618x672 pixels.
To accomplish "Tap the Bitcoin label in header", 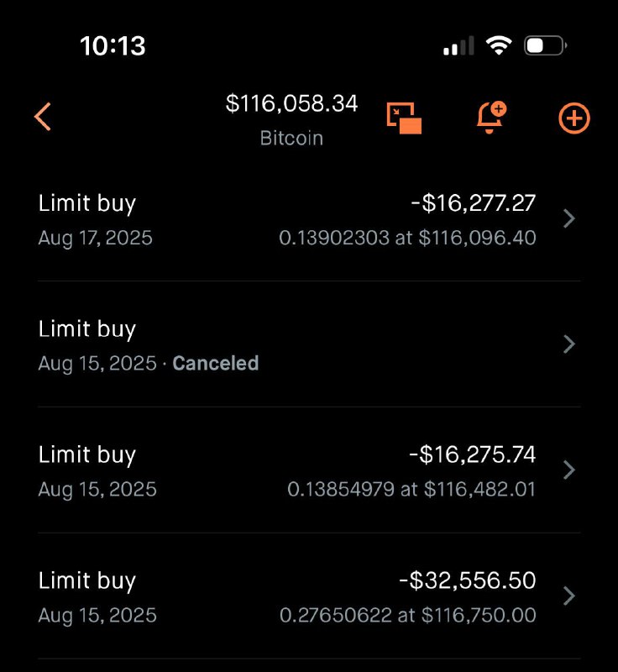I will click(x=291, y=138).
